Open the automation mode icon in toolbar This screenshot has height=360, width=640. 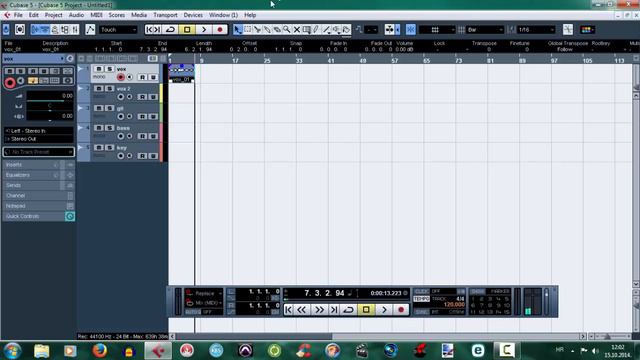point(90,29)
